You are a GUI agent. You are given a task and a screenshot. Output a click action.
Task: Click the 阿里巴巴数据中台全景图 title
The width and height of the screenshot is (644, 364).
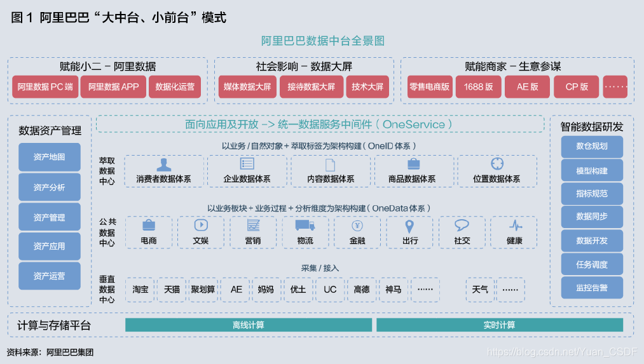click(323, 41)
